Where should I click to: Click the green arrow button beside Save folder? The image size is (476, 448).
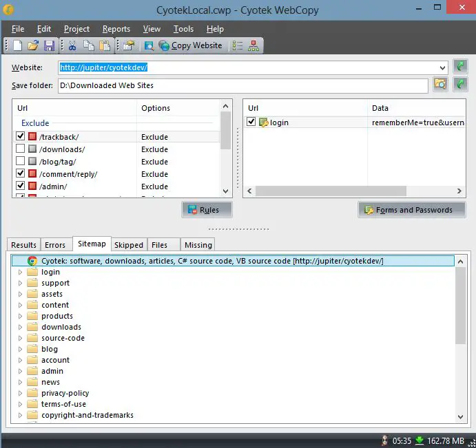click(460, 85)
